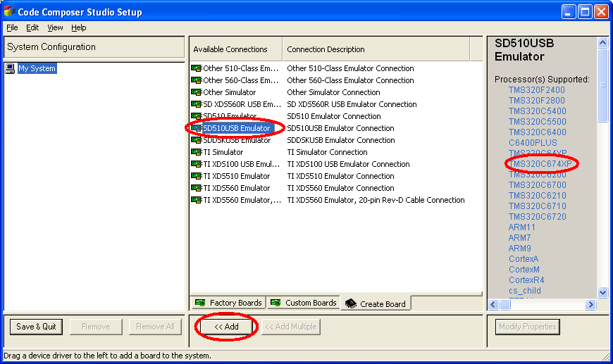The width and height of the screenshot is (613, 364).
Task: Click the info panel scroll left arrow
Action: (x=493, y=304)
